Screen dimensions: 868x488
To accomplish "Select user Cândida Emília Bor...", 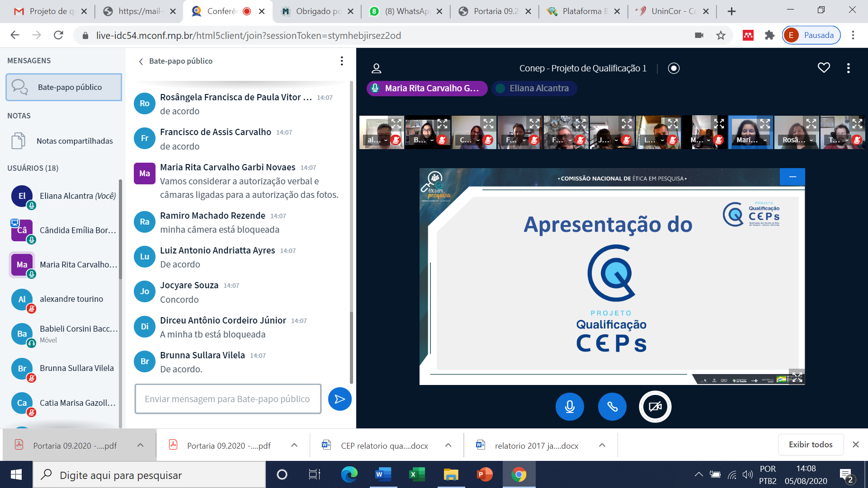I will click(x=63, y=230).
